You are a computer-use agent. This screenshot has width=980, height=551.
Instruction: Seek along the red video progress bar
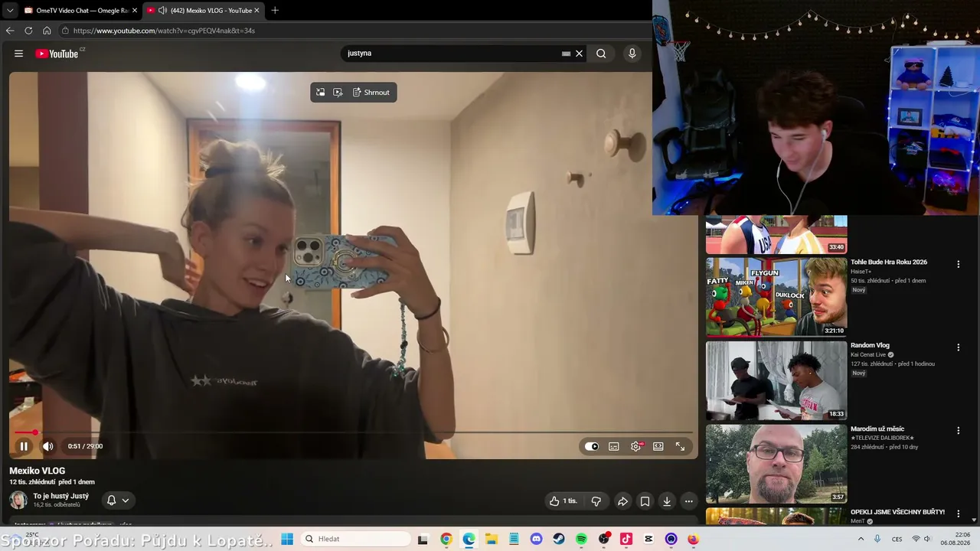coord(352,432)
